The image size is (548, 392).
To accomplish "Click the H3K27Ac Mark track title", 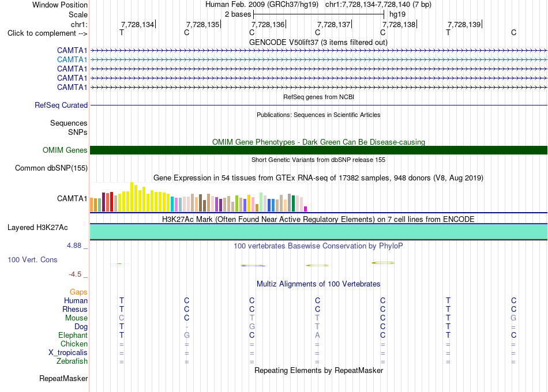I will (x=318, y=220).
